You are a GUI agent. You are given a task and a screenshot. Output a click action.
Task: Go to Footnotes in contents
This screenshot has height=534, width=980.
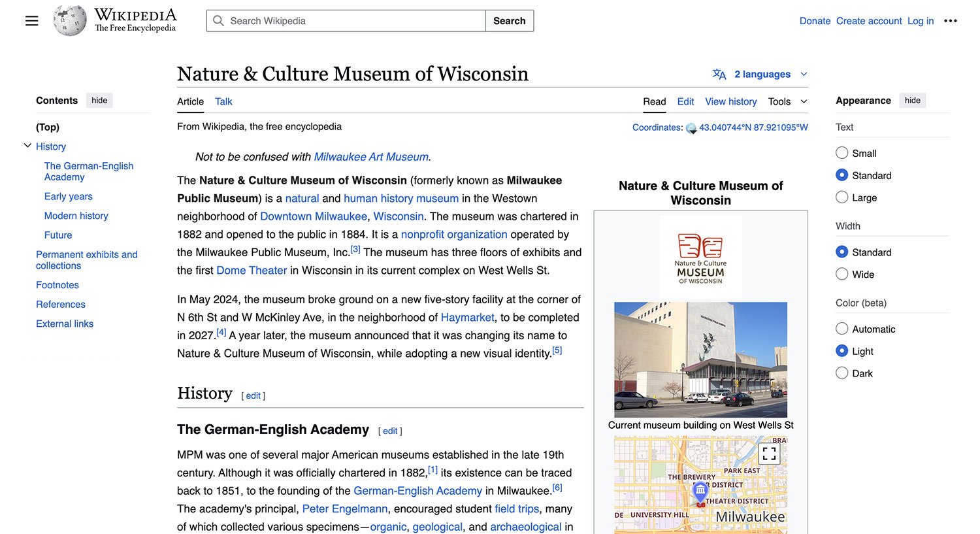[x=57, y=285]
